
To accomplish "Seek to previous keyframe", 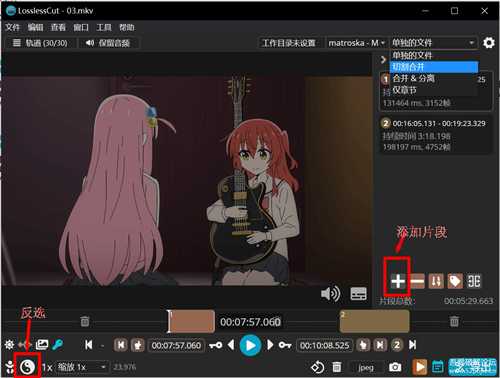I will pyautogui.click(x=216, y=345).
